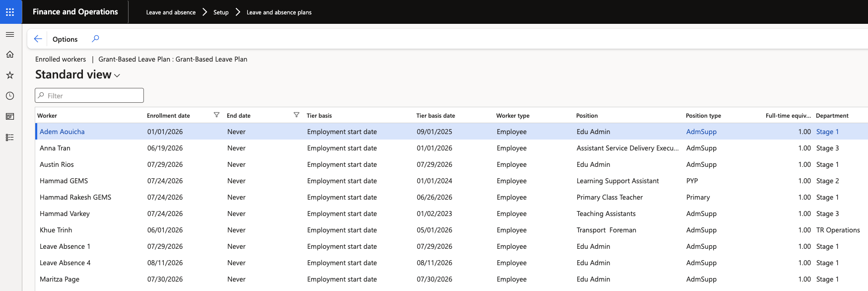
Task: Open Enrollment date column filter icon
Action: [x=216, y=115]
